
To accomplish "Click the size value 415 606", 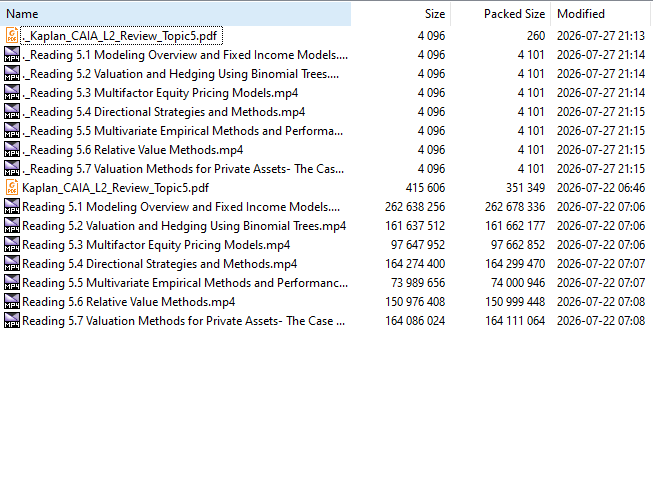I will tap(425, 188).
